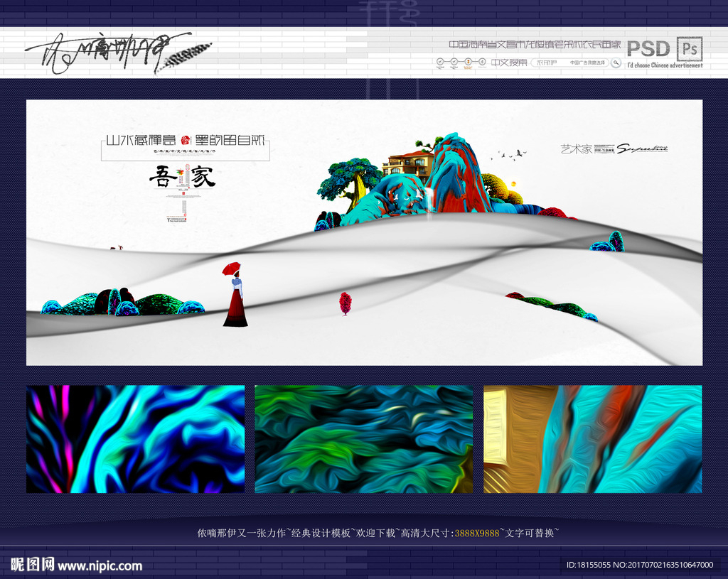
Task: Open the 农用户 selector field
Action: (x=547, y=63)
